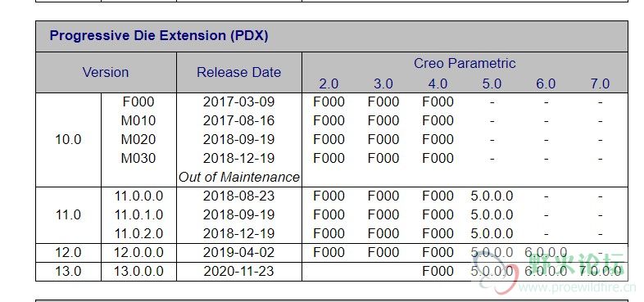Select the 13.0.0.0 version cell
The image size is (644, 302).
pos(138,271)
